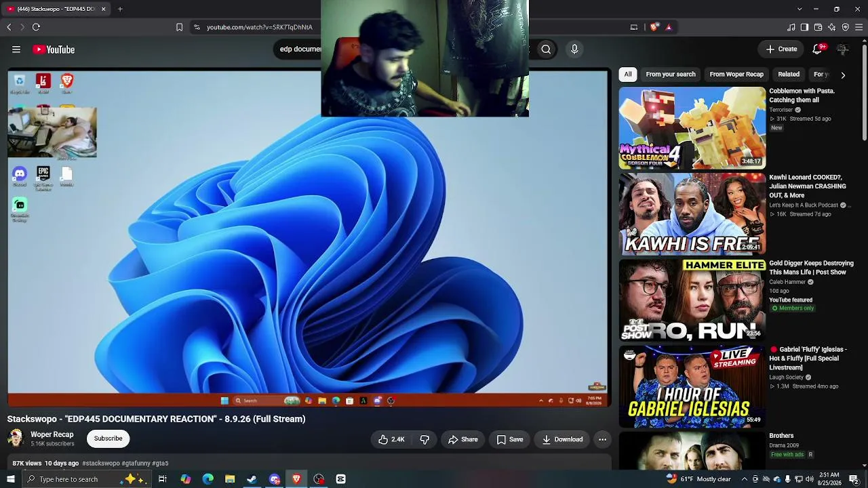868x488 pixels.
Task: Open the Terroriser channel link
Action: tap(781, 110)
